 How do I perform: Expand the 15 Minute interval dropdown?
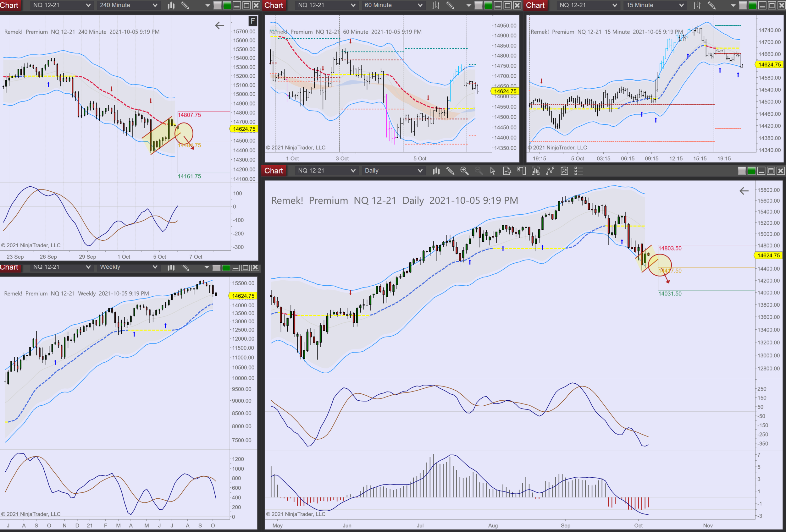coord(655,5)
